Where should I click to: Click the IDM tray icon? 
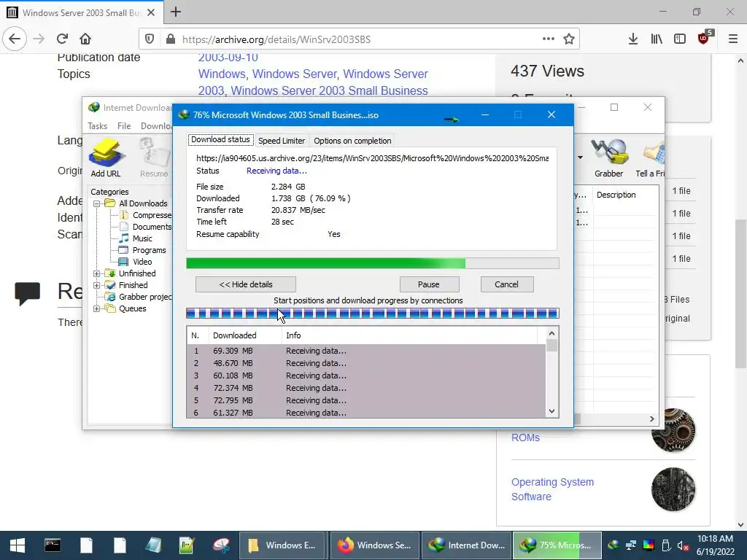pyautogui.click(x=614, y=545)
